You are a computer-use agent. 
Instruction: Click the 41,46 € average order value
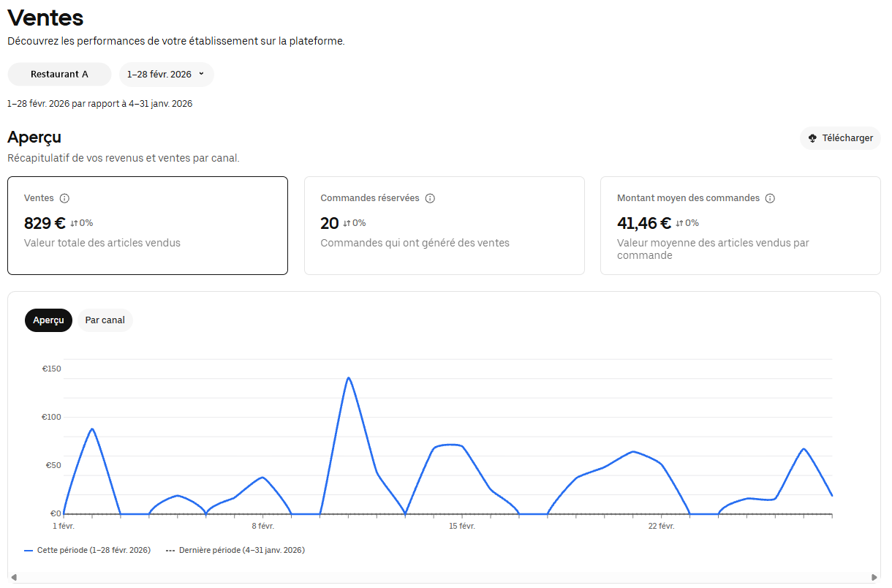coord(644,223)
